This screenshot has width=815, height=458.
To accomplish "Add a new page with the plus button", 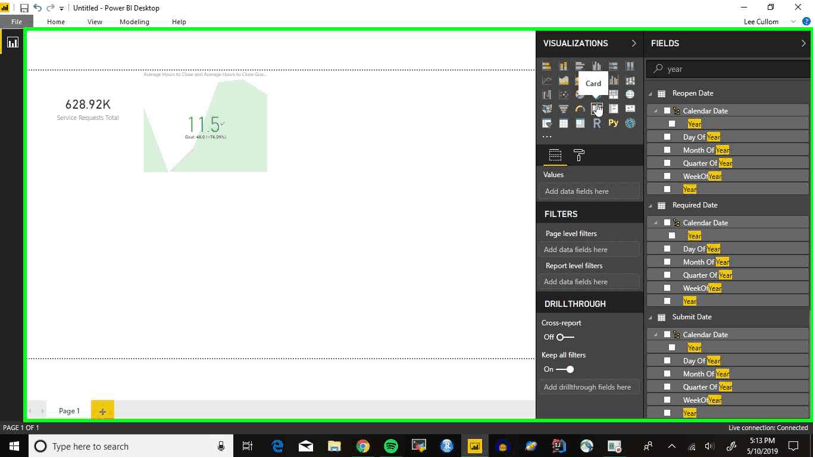I will click(102, 411).
